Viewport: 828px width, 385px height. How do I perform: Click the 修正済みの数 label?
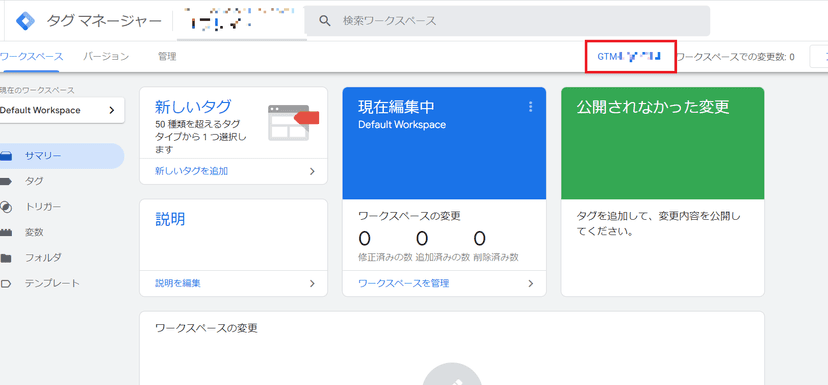pos(385,257)
